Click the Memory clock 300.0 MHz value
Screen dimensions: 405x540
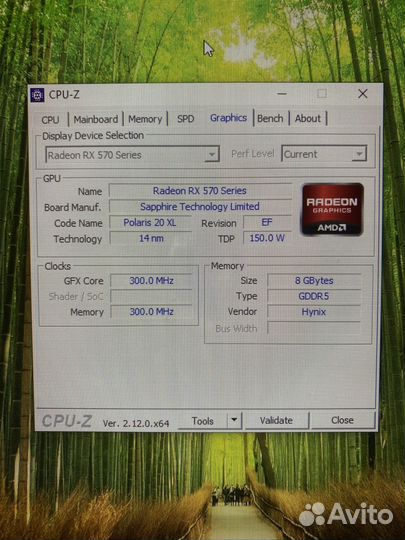[x=152, y=312]
